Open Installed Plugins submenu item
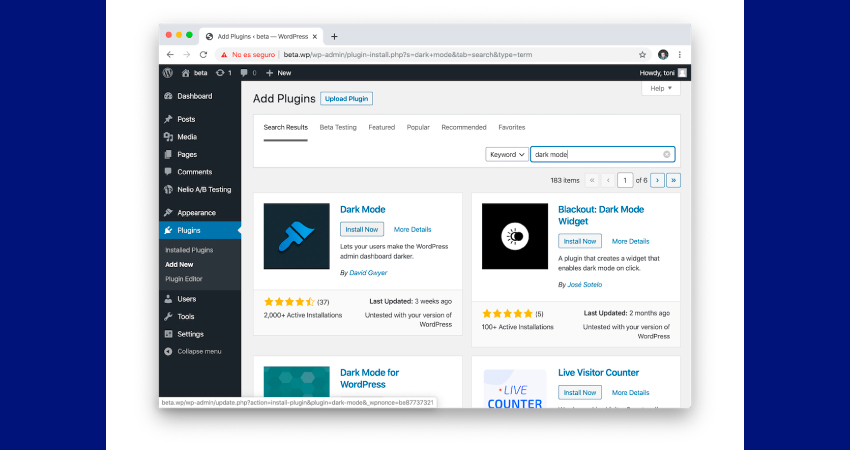 click(189, 250)
